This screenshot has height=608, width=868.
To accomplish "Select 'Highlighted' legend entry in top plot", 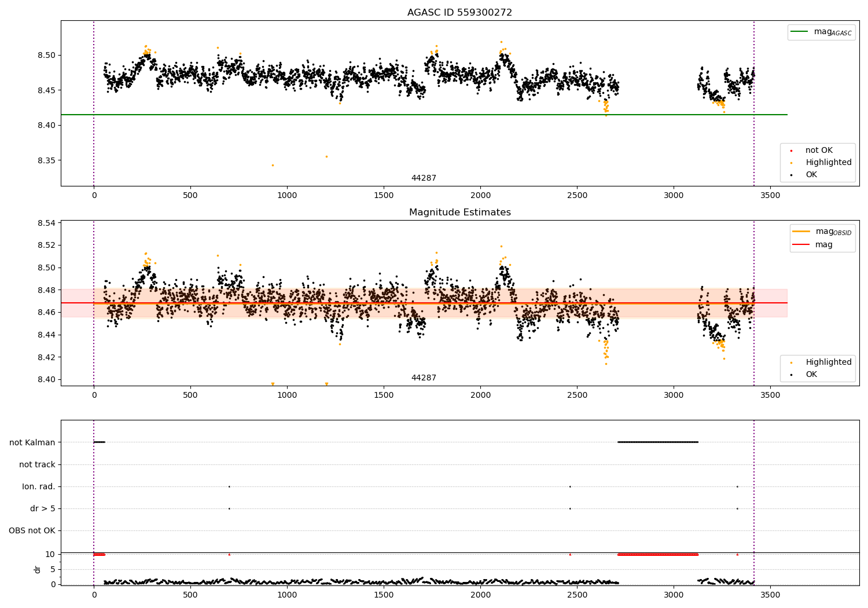I will (829, 163).
